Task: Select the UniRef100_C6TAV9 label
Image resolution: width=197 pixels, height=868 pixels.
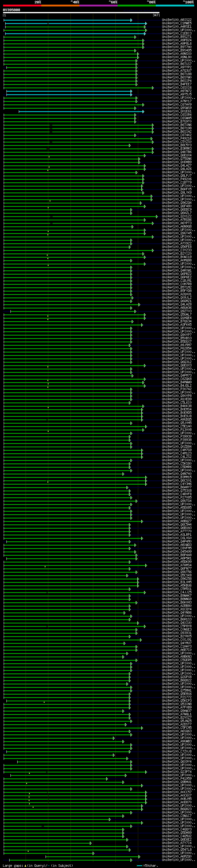Action: click(x=177, y=104)
